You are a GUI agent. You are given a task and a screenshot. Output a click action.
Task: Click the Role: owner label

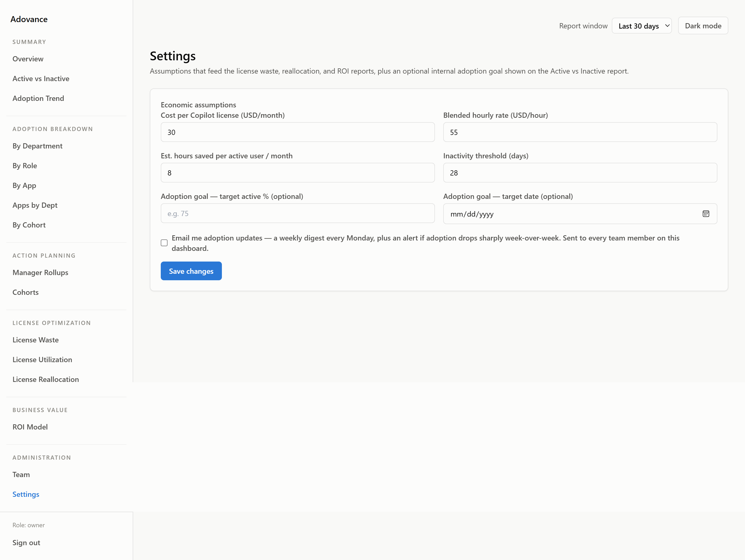pyautogui.click(x=29, y=525)
